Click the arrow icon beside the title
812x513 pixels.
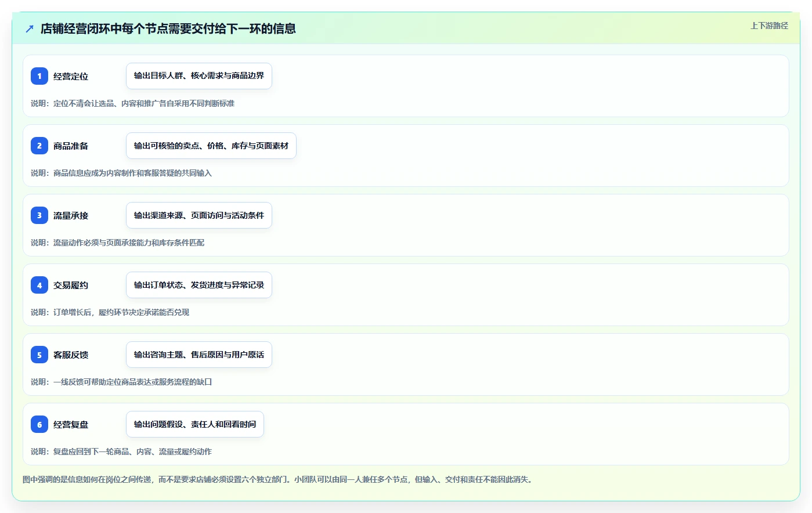(x=30, y=28)
